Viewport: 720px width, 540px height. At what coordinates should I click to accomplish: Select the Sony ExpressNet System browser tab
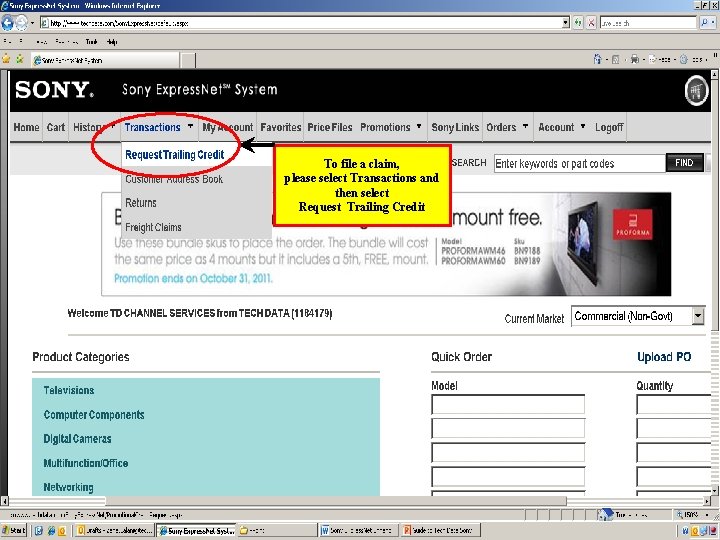(x=105, y=60)
